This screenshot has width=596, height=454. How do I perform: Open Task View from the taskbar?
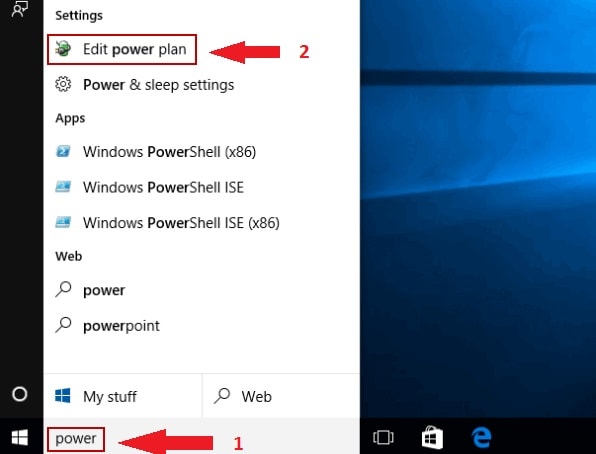[x=383, y=437]
